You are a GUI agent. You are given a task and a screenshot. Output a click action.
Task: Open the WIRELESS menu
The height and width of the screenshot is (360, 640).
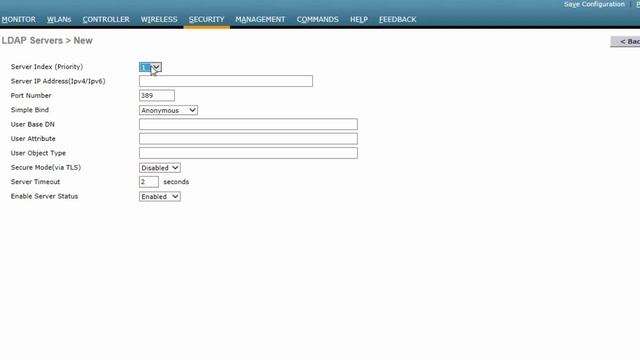click(159, 19)
